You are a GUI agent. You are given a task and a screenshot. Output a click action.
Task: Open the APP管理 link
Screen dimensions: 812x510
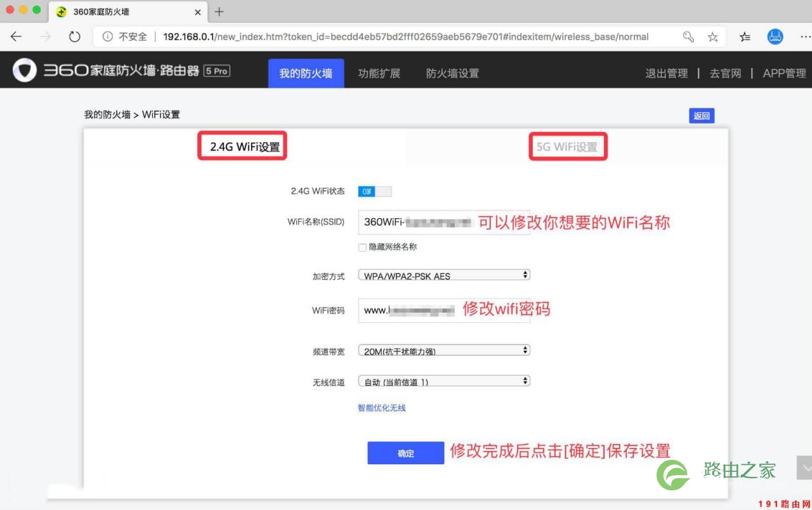(784, 73)
